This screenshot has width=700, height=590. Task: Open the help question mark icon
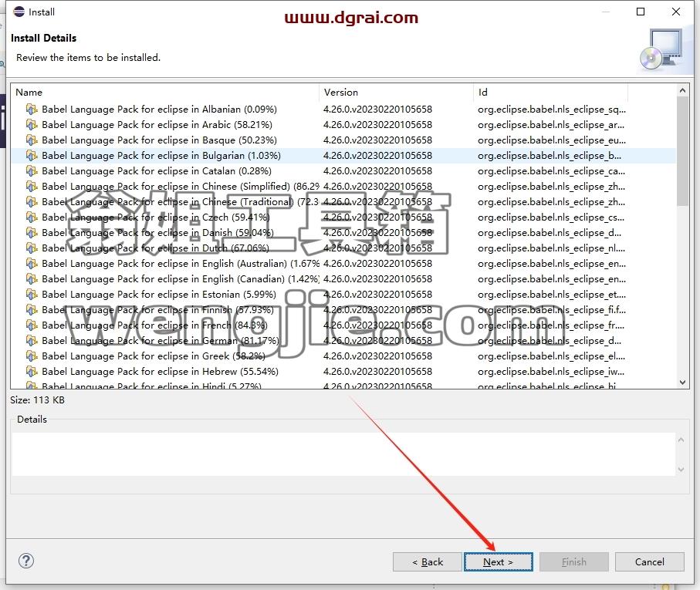26,561
